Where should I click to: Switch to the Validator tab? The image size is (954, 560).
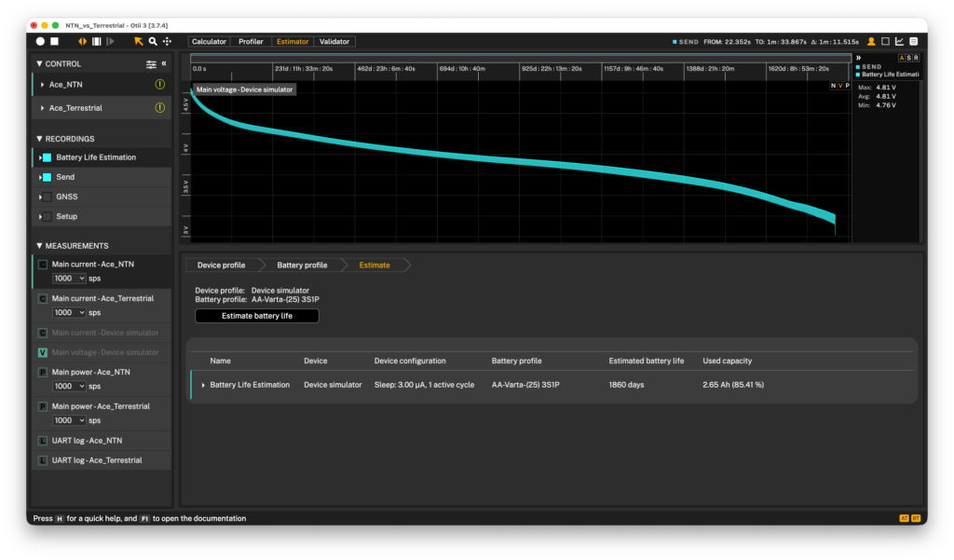(x=334, y=41)
